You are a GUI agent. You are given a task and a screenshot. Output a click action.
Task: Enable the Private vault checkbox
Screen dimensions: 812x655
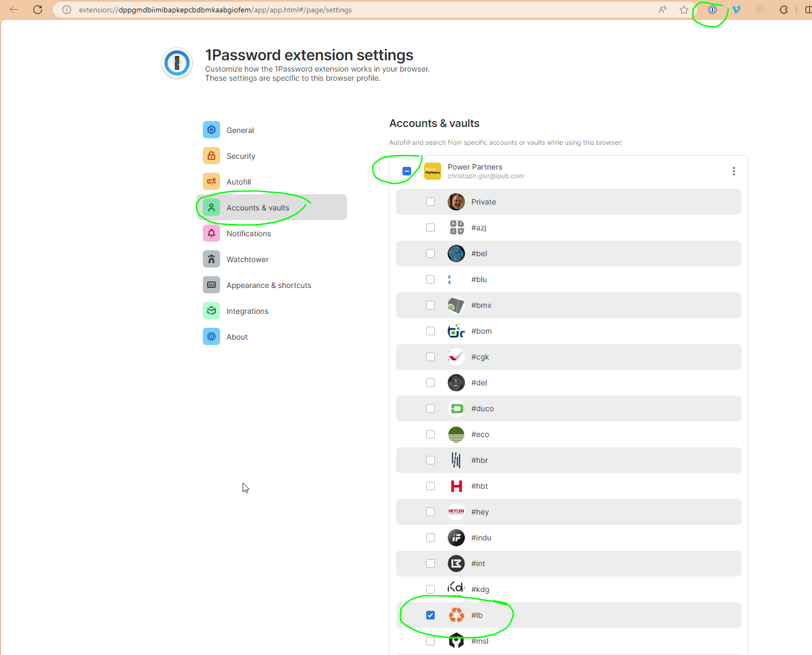click(x=430, y=202)
